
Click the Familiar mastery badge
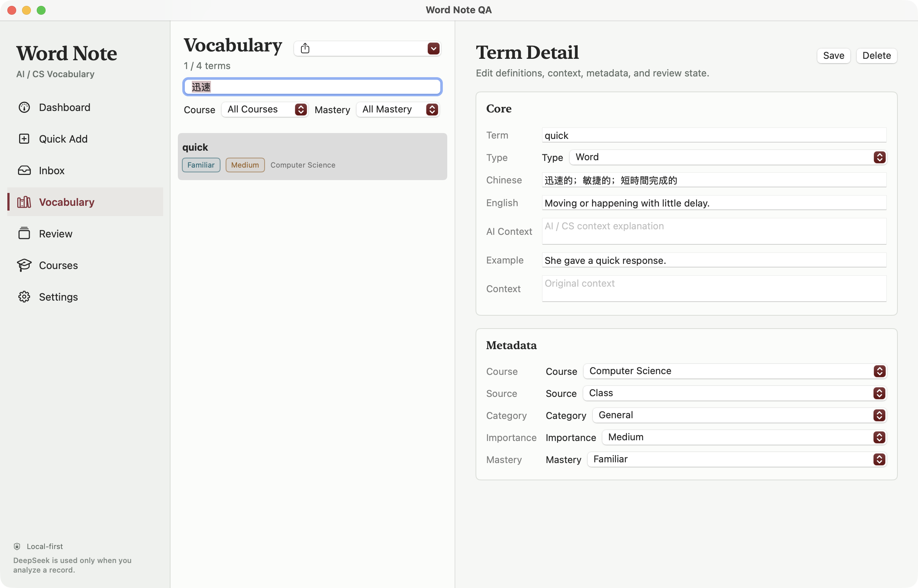[201, 165]
